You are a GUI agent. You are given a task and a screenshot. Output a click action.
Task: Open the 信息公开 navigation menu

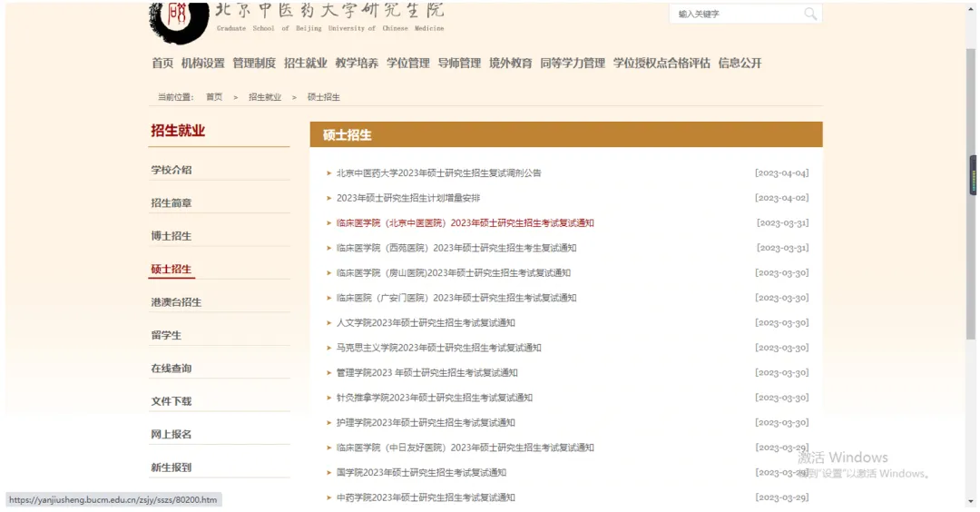(x=740, y=64)
